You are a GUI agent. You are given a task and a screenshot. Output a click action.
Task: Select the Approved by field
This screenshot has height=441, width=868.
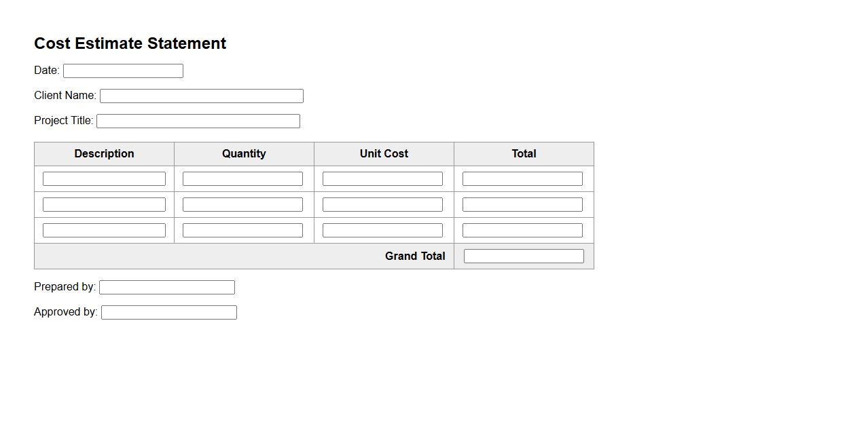click(x=168, y=313)
